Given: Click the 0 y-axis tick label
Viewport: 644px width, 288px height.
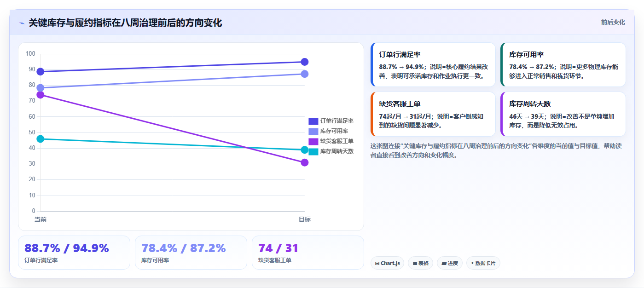Looking at the screenshot, I should pyautogui.click(x=34, y=211).
